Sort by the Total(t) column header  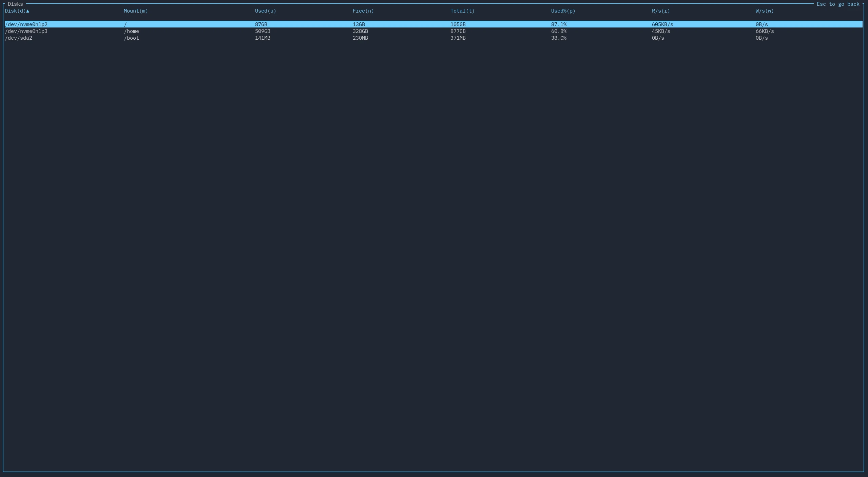[462, 11]
